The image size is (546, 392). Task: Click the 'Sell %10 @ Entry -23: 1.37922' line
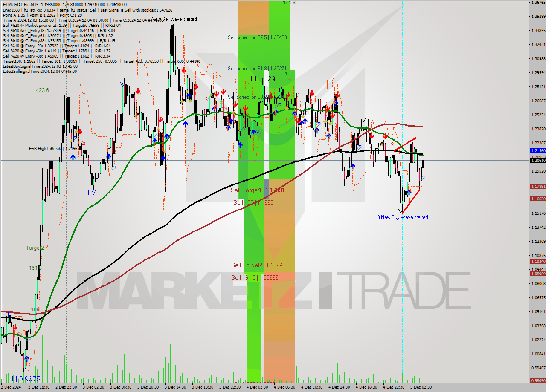point(56,46)
